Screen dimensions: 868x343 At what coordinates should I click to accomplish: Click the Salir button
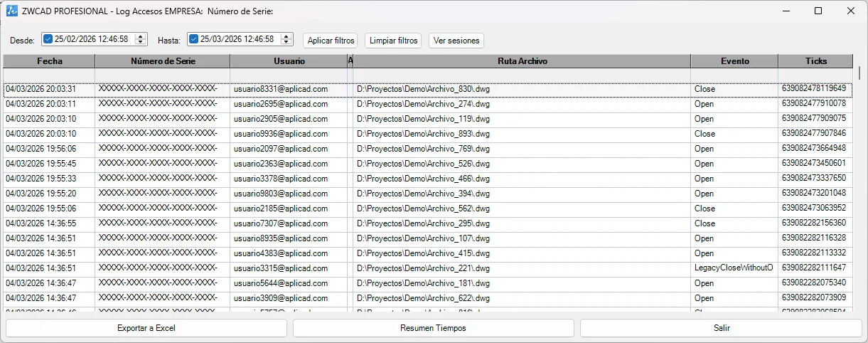722,328
